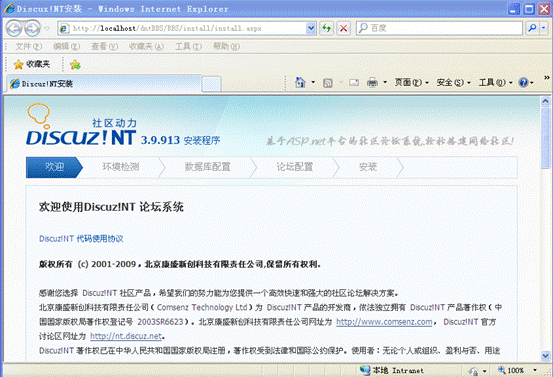Viewport: 553px width, 377px height.
Task: Click the 100% zoom level button
Action: point(511,370)
